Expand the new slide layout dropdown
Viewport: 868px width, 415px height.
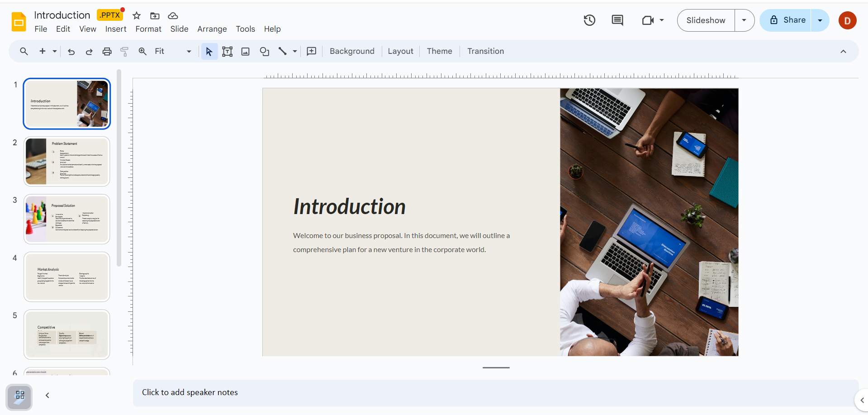tap(55, 52)
